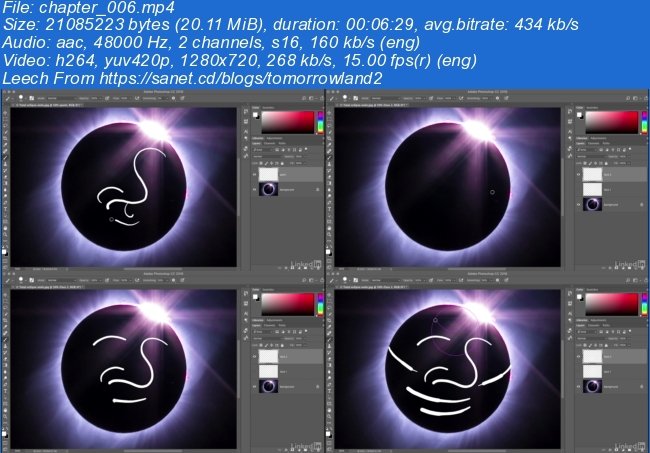Select the document tab in the top-left frame
The height and width of the screenshot is (453, 650).
point(48,105)
